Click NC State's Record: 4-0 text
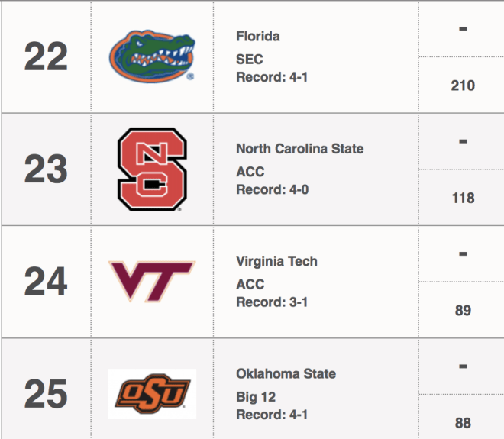The height and width of the screenshot is (439, 504). coord(273,189)
